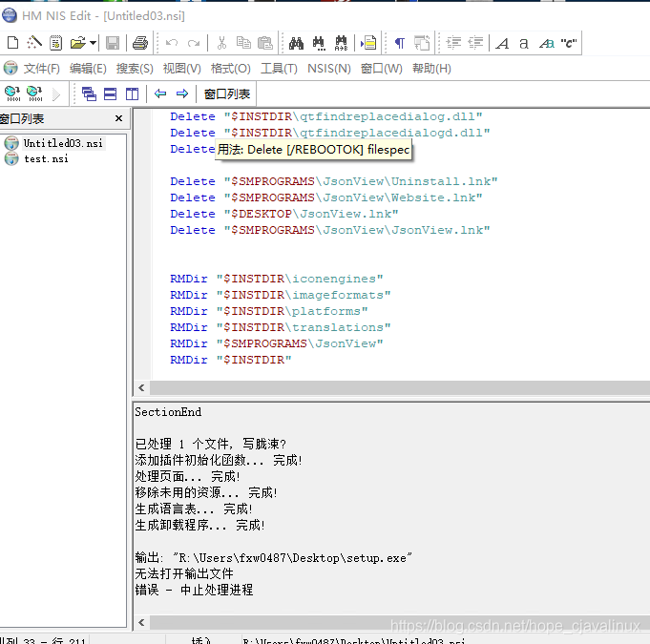650x644 pixels.
Task: Print the script with printer icon
Action: pos(140,43)
